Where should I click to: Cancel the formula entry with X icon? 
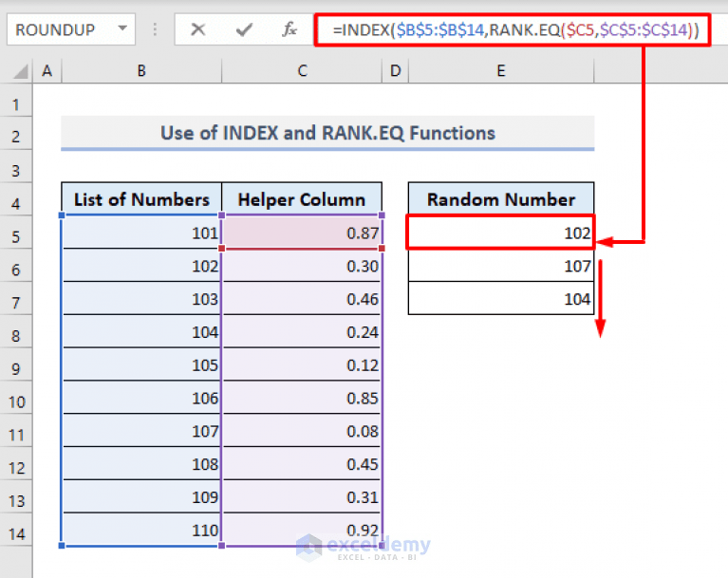point(197,29)
